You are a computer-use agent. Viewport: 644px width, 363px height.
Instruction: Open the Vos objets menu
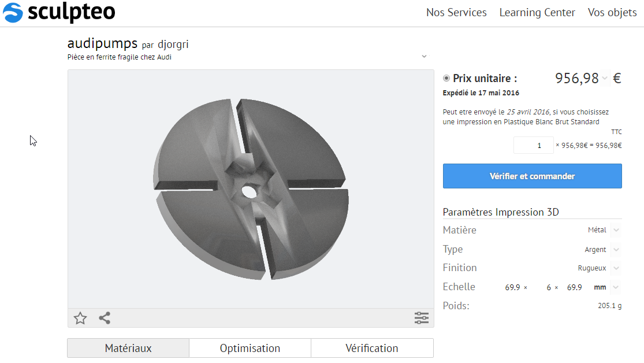pyautogui.click(x=612, y=13)
